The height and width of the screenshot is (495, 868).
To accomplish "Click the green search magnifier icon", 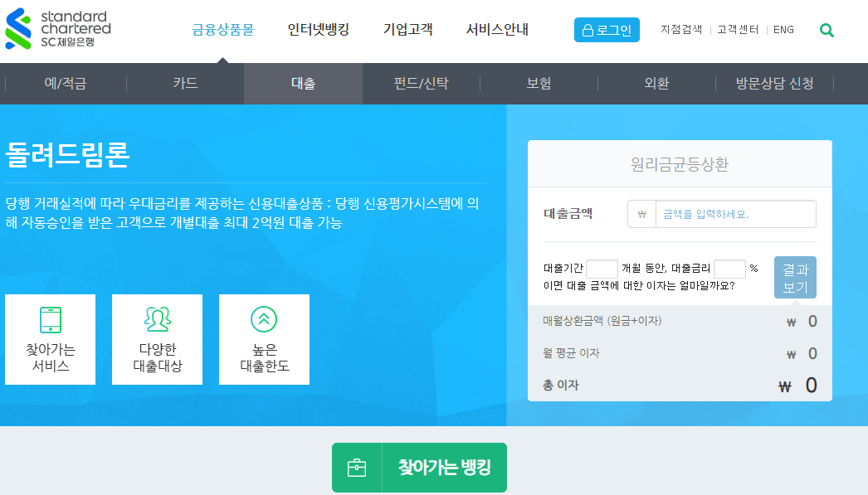I will [827, 29].
